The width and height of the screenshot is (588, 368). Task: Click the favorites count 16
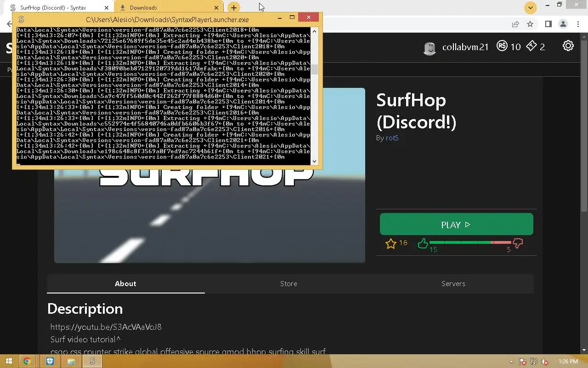tap(403, 243)
